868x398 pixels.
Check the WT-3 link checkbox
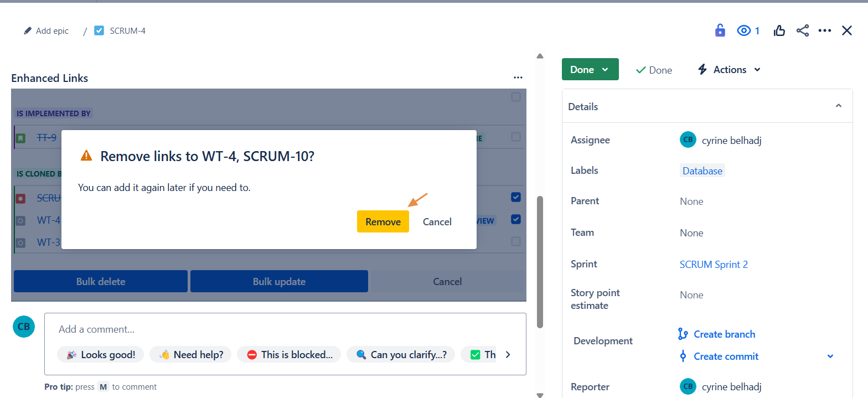point(516,241)
